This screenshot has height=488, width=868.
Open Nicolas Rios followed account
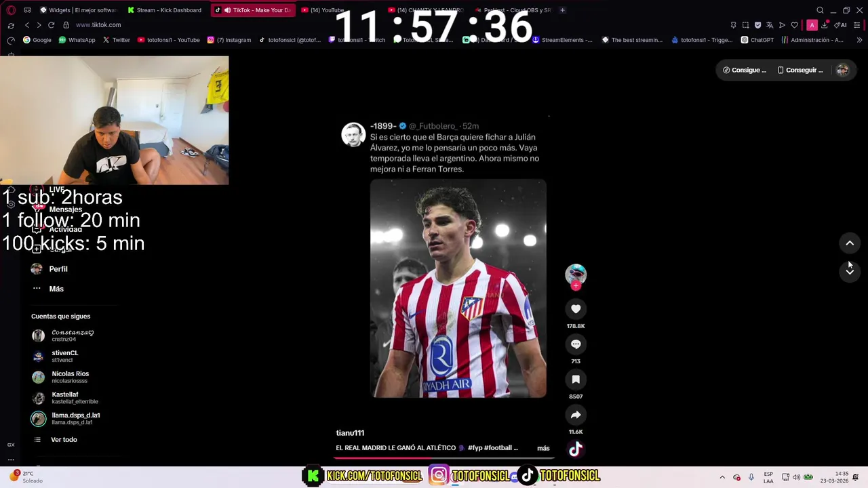pyautogui.click(x=60, y=377)
